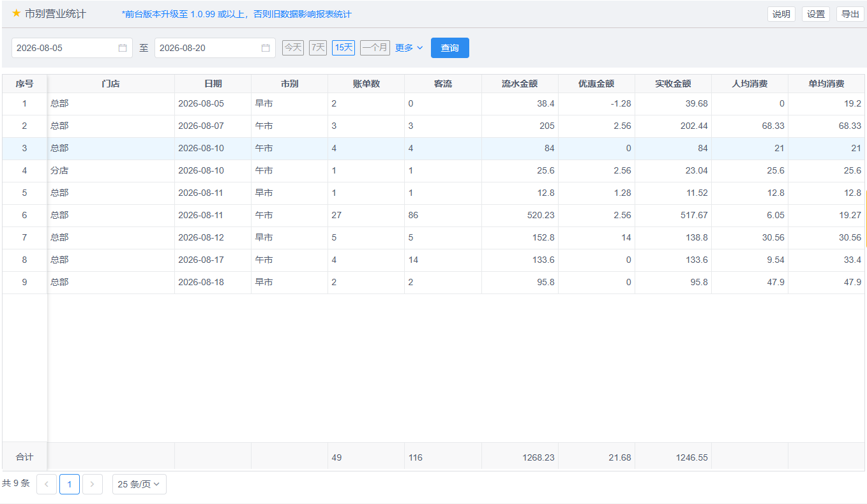Click the 33.4 单均消费 value
867x504 pixels.
click(853, 260)
